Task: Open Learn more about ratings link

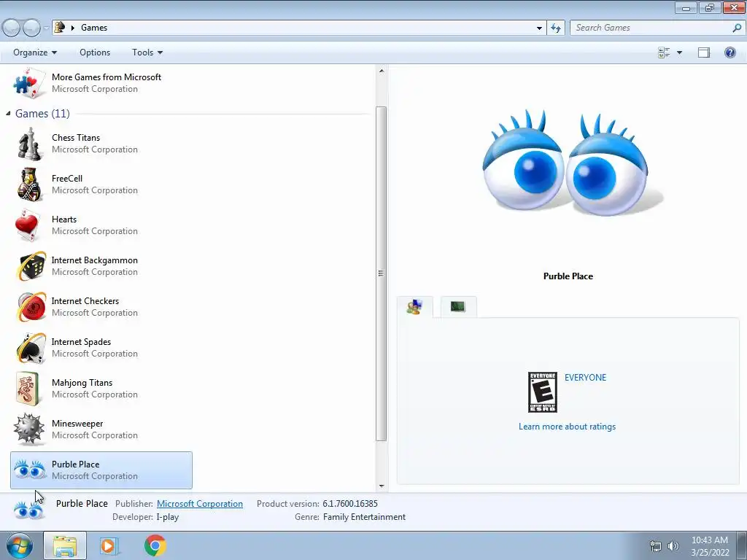Action: tap(567, 426)
